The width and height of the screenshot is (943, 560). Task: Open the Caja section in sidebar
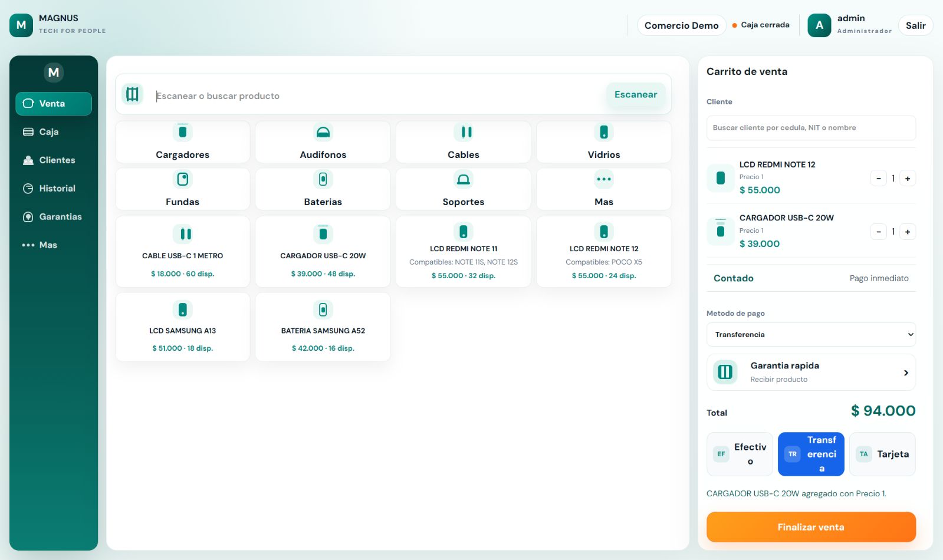(x=54, y=132)
